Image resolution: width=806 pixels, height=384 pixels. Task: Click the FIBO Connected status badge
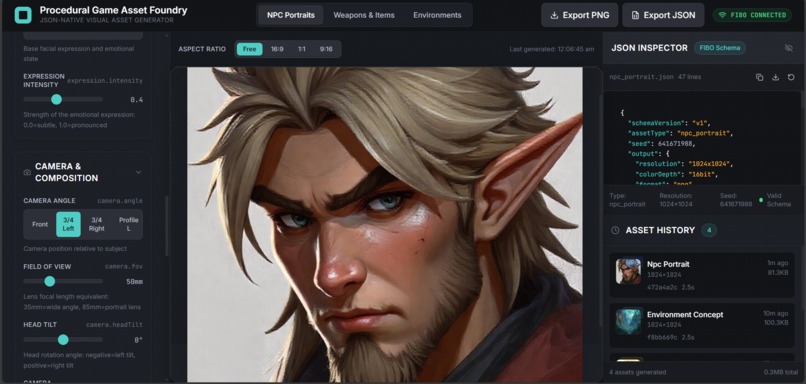tap(752, 15)
